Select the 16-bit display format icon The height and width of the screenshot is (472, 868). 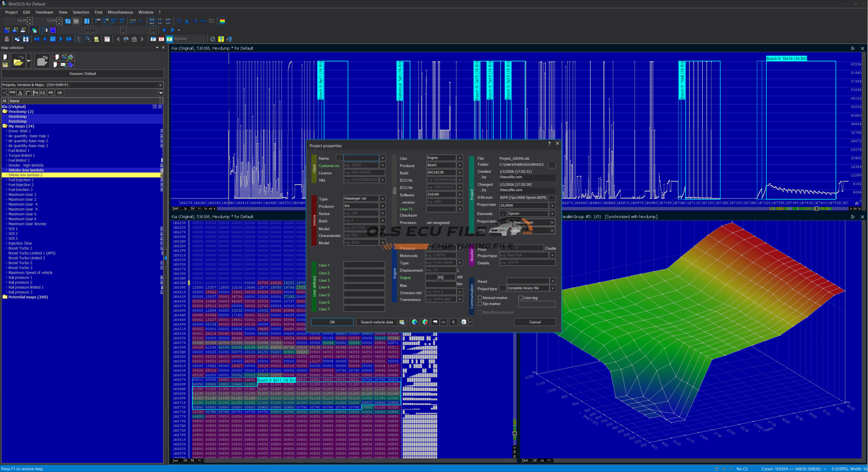point(106,21)
